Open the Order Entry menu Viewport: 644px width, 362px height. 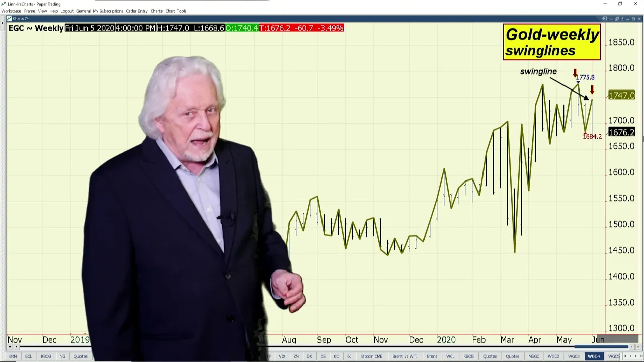click(137, 11)
